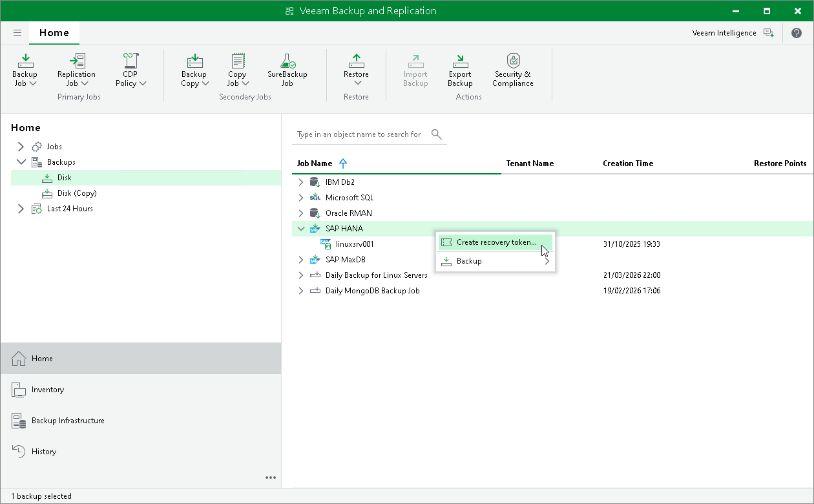Open the navigation pane overflow dots
This screenshot has height=504, width=814.
pos(271,478)
